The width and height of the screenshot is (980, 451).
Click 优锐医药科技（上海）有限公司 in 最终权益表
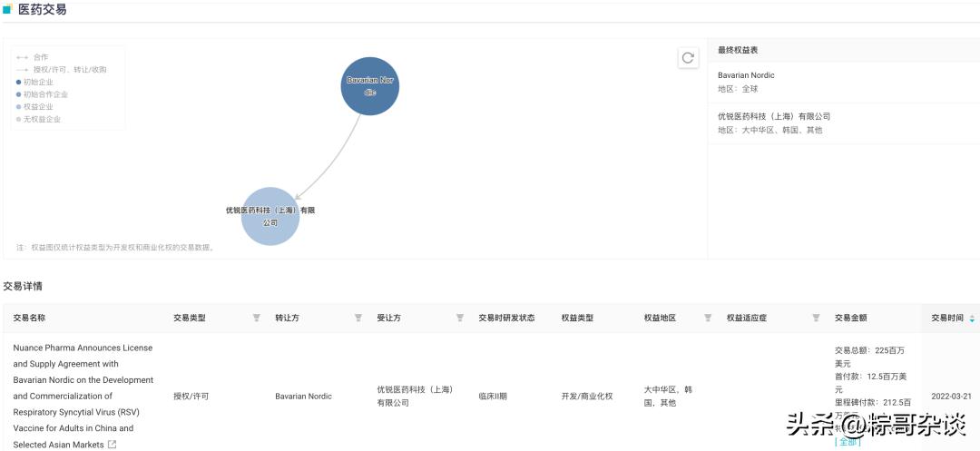point(774,116)
